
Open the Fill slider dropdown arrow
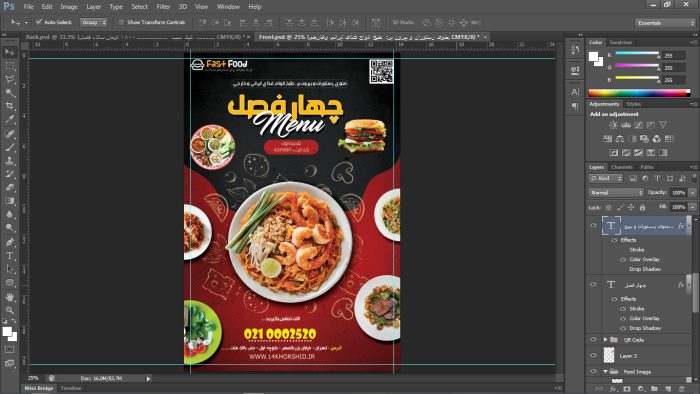(692, 207)
